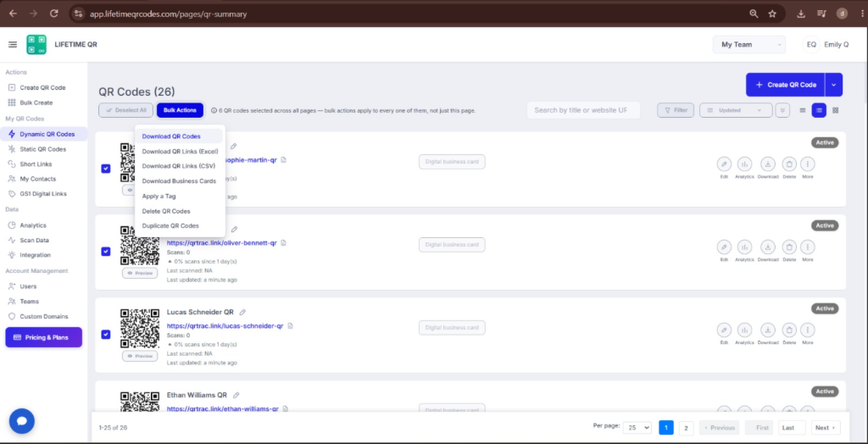This screenshot has width=868, height=444.
Task: Switch to grid view icon
Action: (x=835, y=110)
